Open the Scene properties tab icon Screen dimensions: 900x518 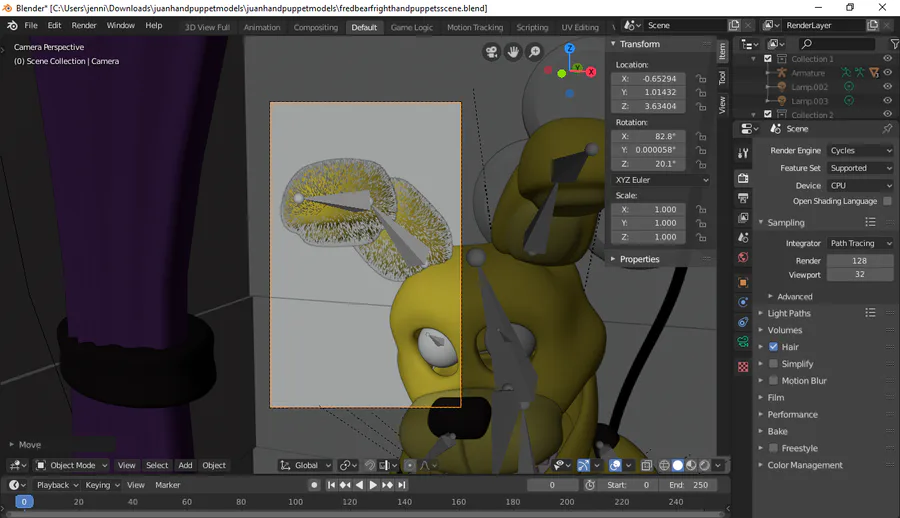point(743,237)
